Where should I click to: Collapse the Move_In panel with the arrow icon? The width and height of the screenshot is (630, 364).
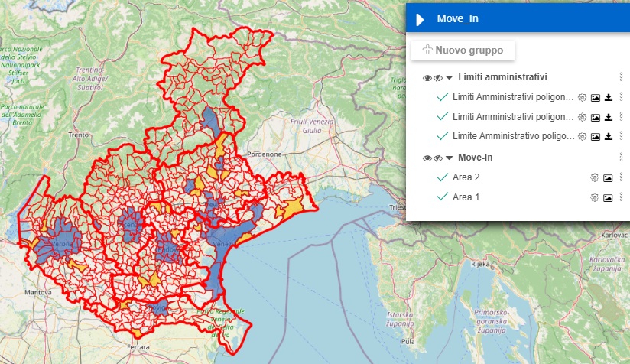[420, 19]
